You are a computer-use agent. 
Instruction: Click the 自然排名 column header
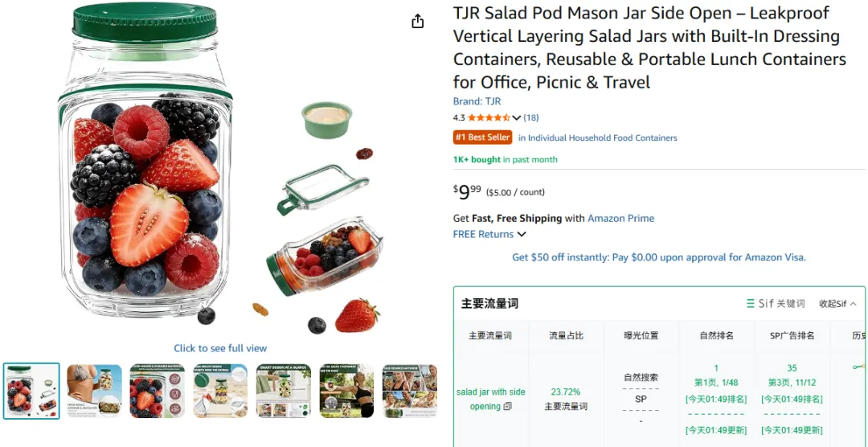(x=716, y=335)
